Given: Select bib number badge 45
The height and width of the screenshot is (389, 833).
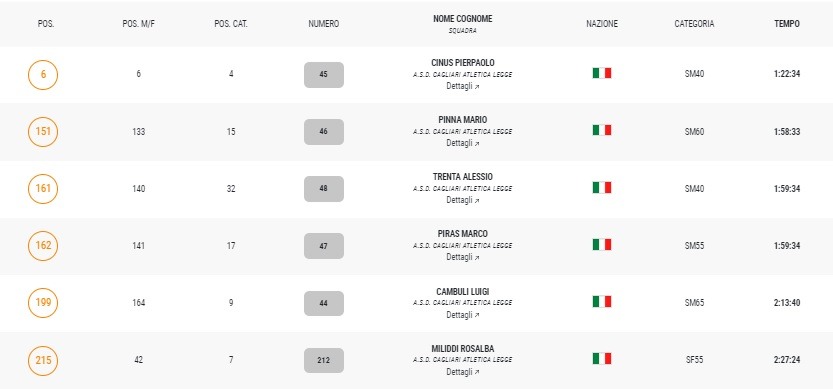Looking at the screenshot, I should click(x=324, y=74).
